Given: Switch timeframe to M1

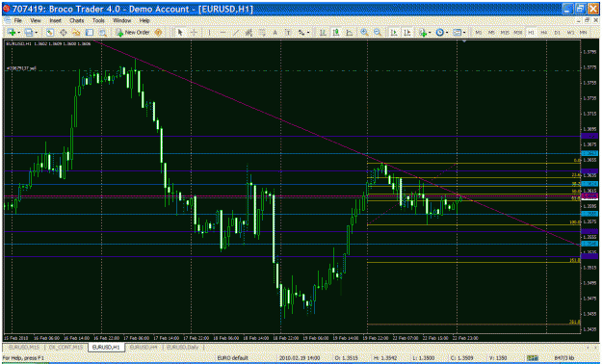Looking at the screenshot, I should (479, 33).
